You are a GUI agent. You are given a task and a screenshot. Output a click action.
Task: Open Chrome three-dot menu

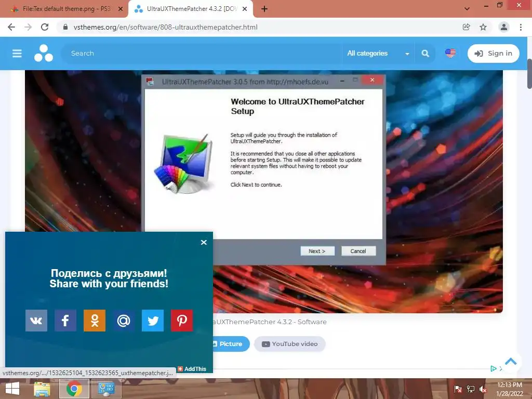(x=521, y=27)
